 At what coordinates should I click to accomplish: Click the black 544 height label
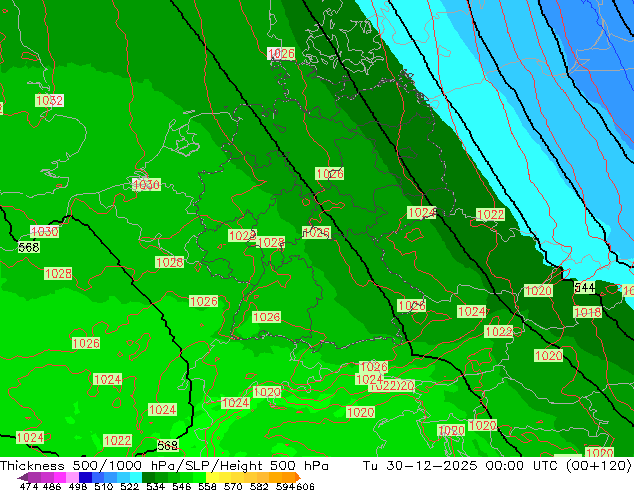click(585, 288)
